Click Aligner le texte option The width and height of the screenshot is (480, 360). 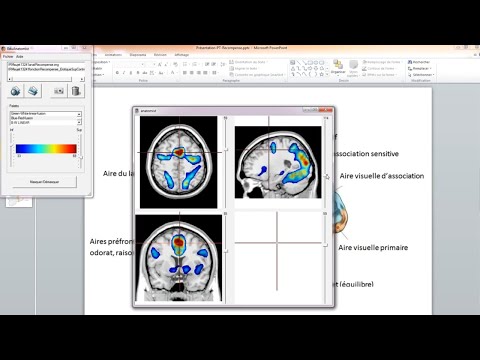[245, 68]
